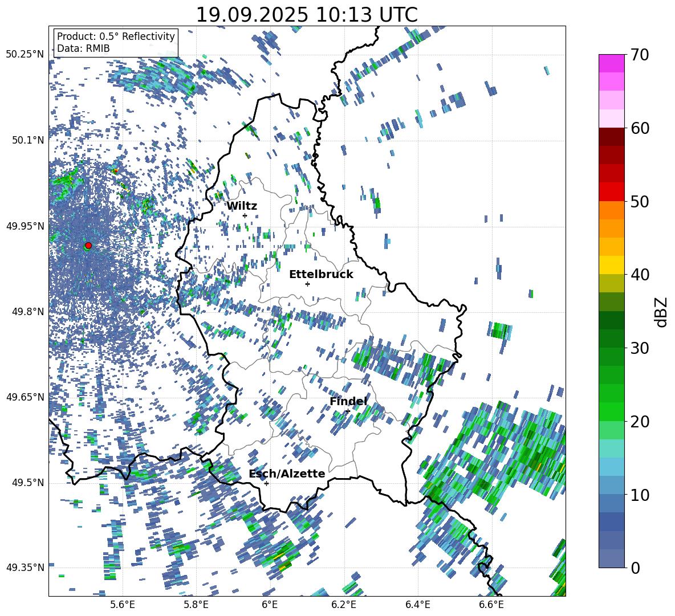Image resolution: width=675 pixels, height=616 pixels.
Task: Click the 70 tick on the colorbar
Action: pyautogui.click(x=639, y=55)
